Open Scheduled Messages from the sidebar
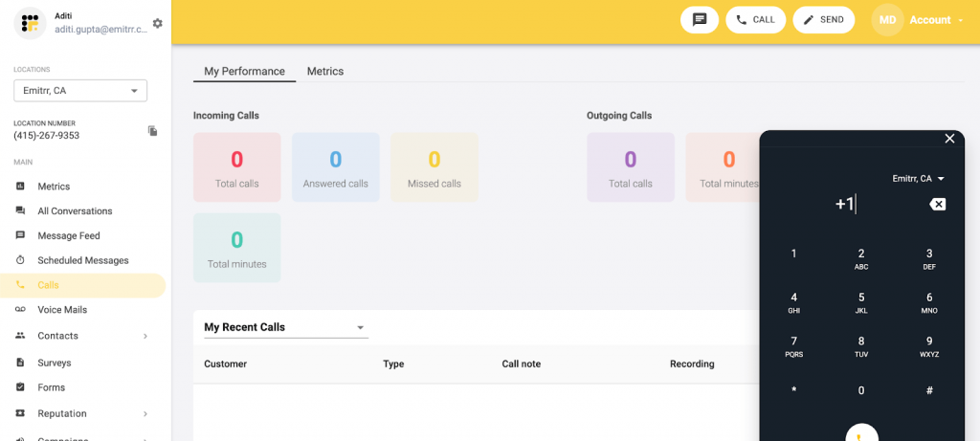The height and width of the screenshot is (441, 980). tap(82, 260)
